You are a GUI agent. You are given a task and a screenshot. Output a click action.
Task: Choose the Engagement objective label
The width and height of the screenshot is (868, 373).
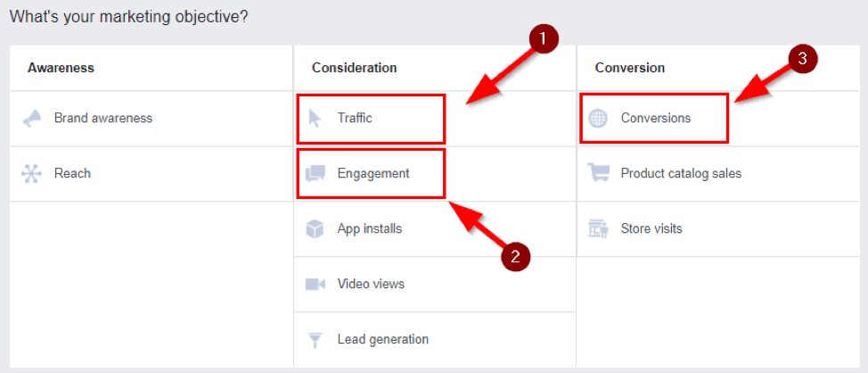click(373, 173)
